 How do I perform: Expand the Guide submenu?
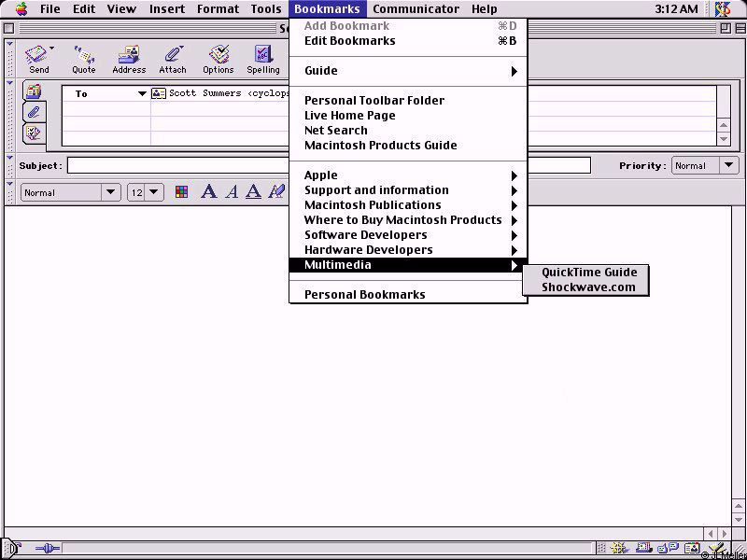(408, 71)
